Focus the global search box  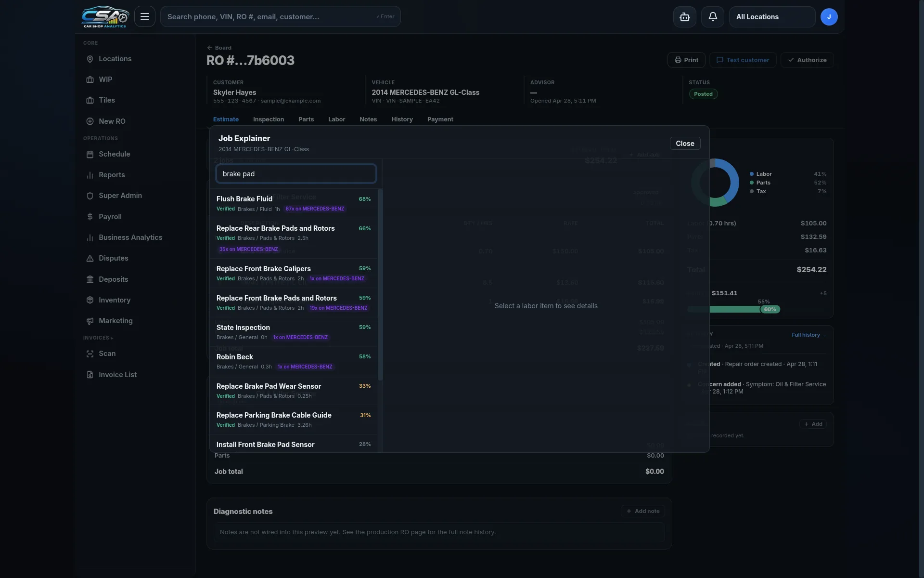(281, 16)
